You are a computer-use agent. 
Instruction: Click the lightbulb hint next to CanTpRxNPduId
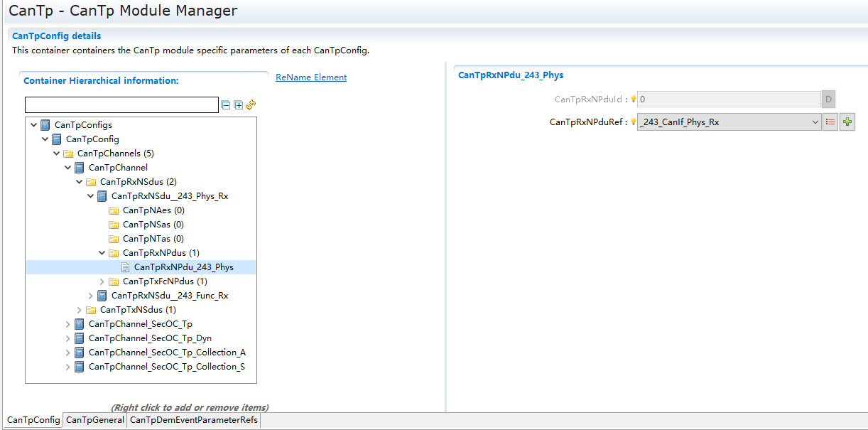[x=634, y=100]
